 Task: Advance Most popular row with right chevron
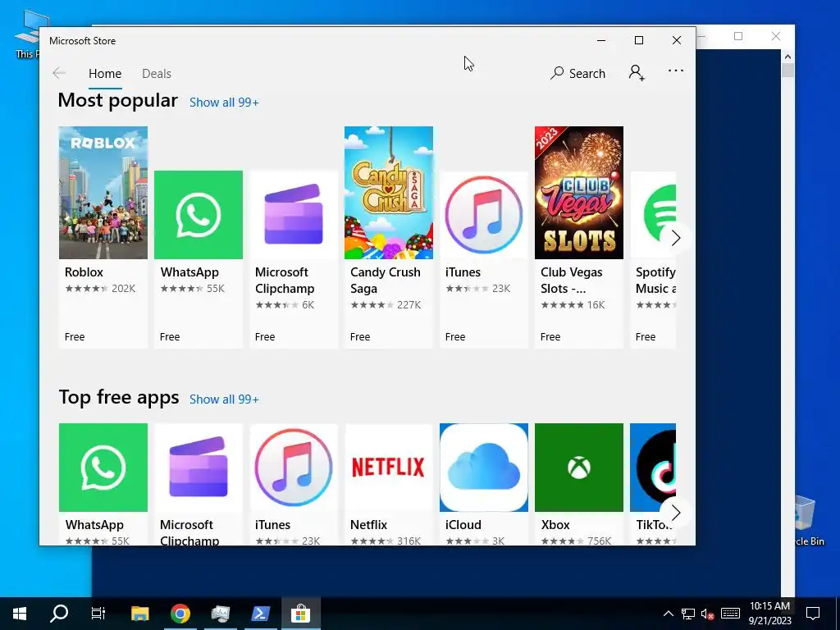tap(676, 238)
